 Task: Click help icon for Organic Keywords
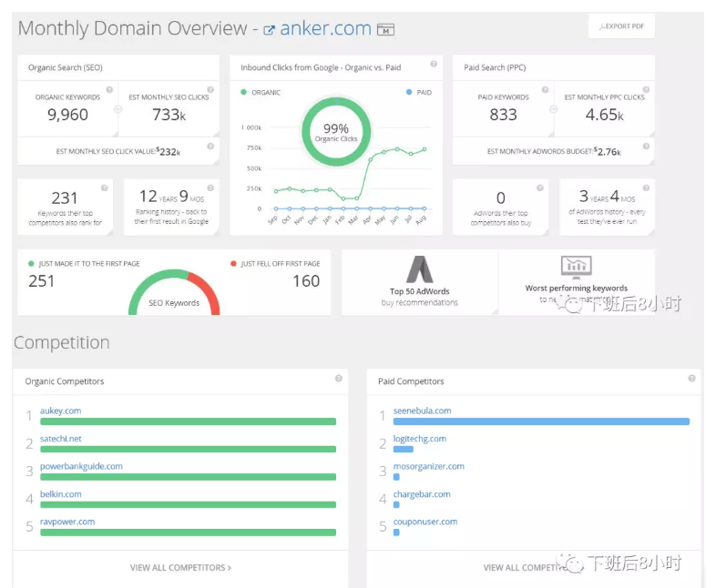108,90
